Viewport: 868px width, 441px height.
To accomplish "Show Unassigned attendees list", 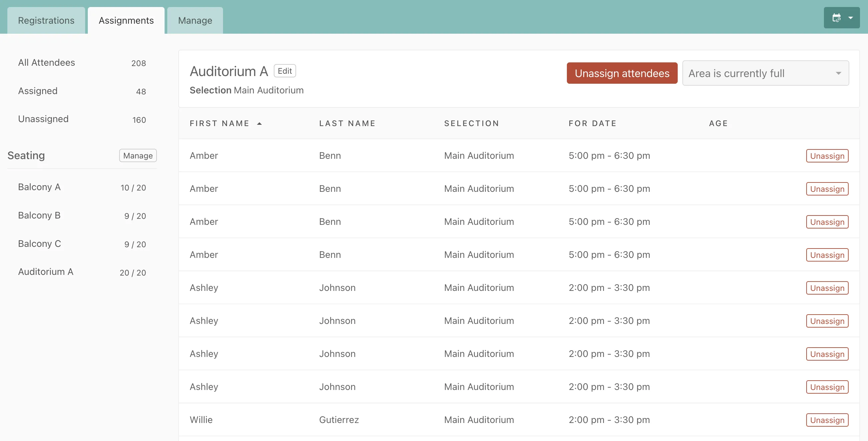I will (43, 119).
